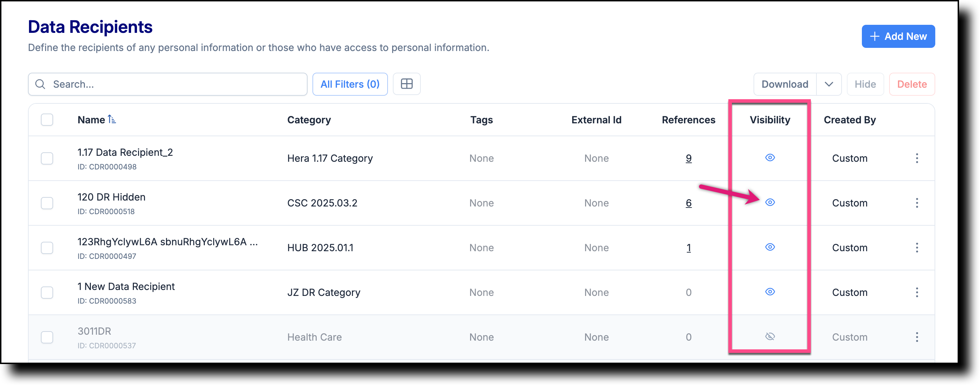The height and width of the screenshot is (385, 980).
Task: Open the kebab menu for the 123RhgYclywL6A row
Action: (x=916, y=248)
